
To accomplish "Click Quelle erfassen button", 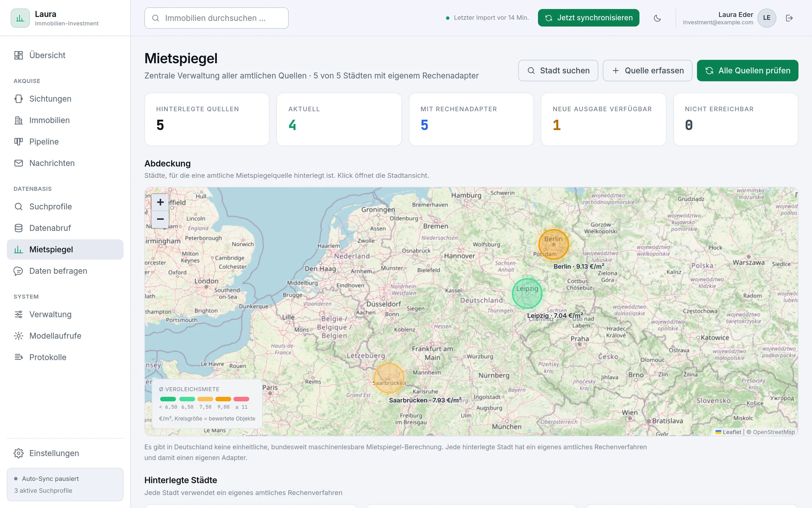I will [x=647, y=70].
